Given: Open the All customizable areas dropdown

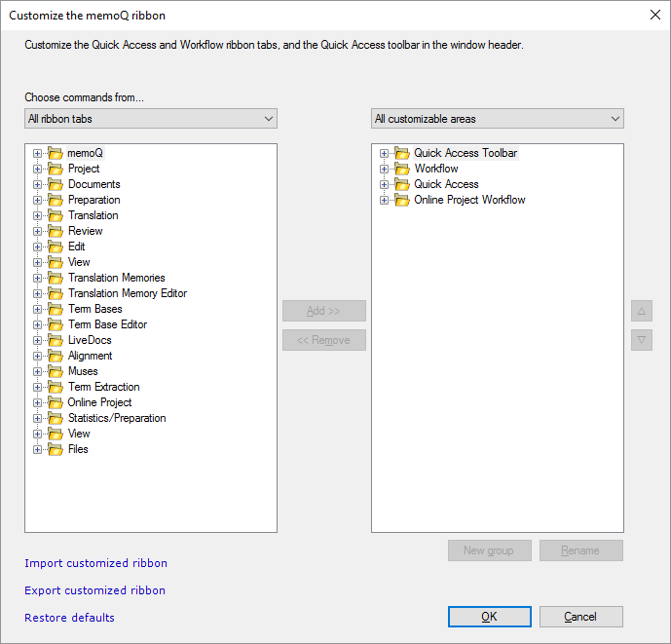Looking at the screenshot, I should [498, 119].
